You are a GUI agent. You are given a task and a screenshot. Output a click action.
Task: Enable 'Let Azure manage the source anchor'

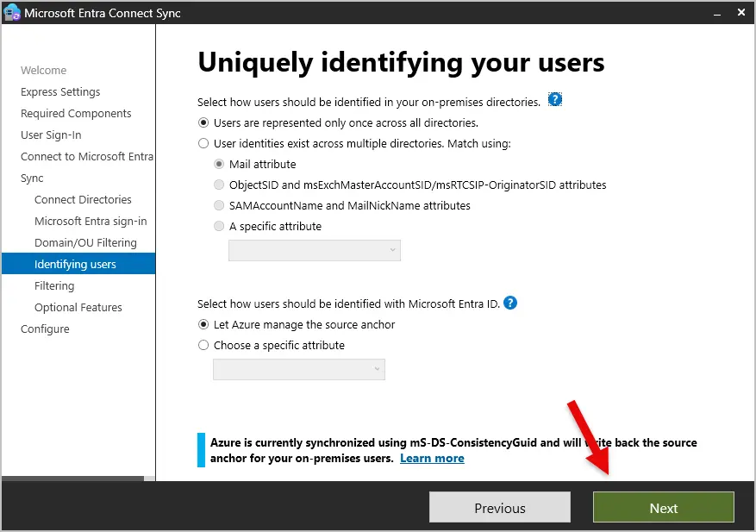point(203,324)
